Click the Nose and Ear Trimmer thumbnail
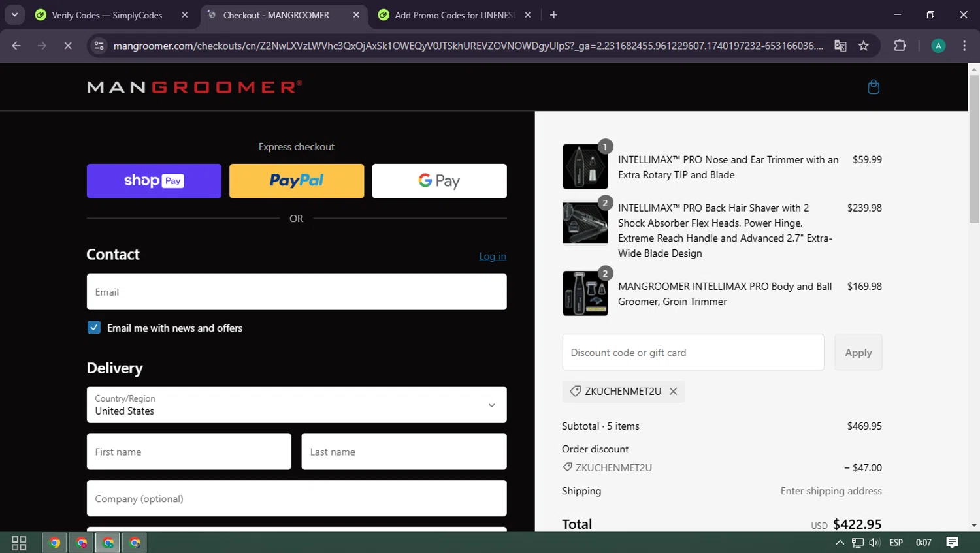 point(585,166)
